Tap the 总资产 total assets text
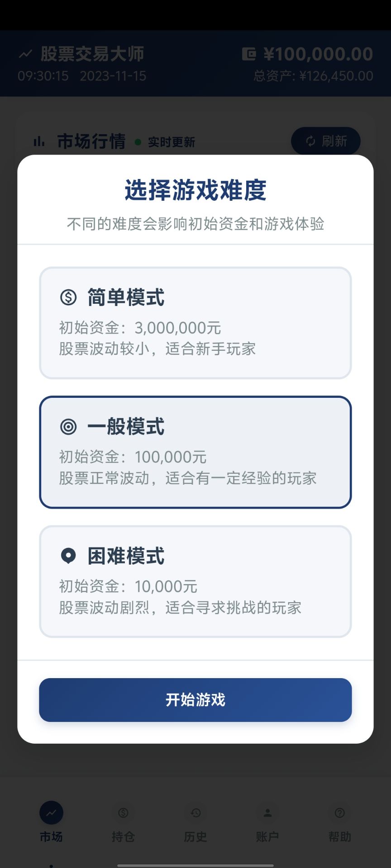 (313, 76)
